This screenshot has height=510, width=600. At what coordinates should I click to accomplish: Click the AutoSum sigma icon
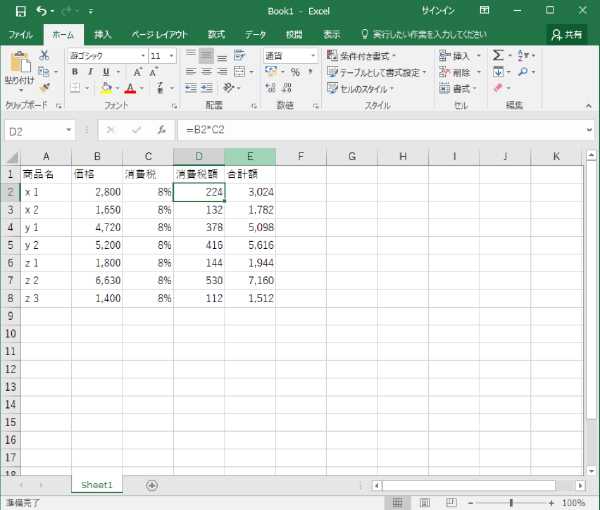[498, 56]
